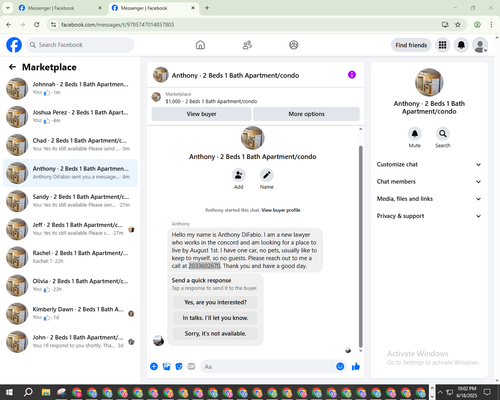The image size is (500, 400).
Task: Focus the message text box
Action: pos(267,367)
